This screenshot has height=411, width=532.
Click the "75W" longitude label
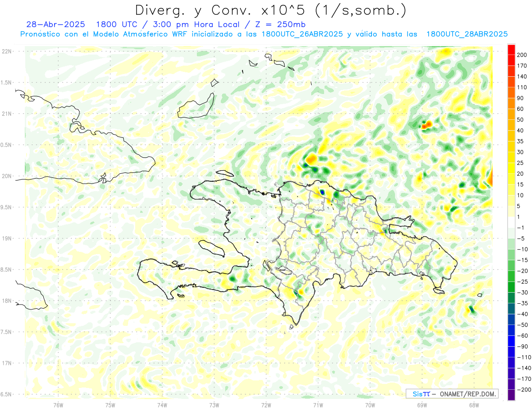(x=110, y=404)
